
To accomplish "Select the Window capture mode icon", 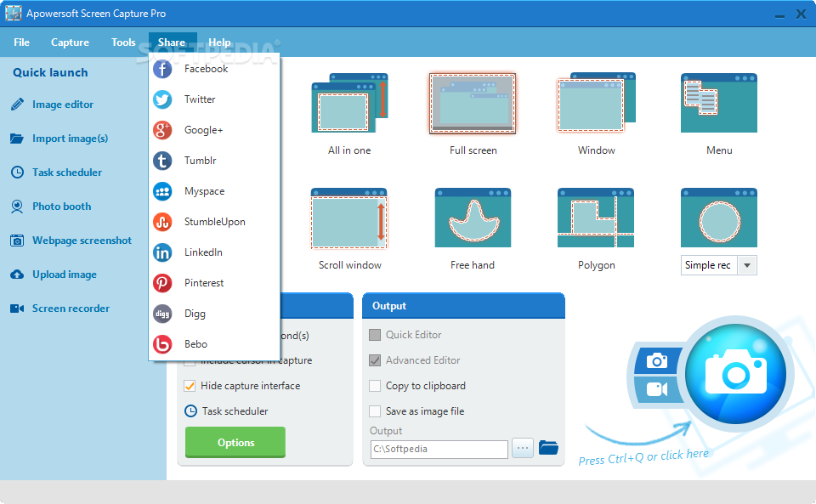I will 597,103.
